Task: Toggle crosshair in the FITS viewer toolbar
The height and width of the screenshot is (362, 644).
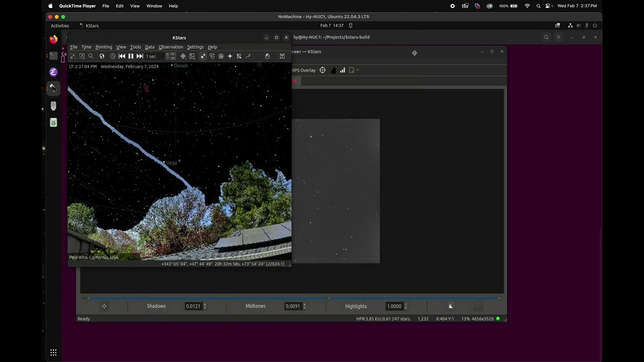Action: [323, 70]
